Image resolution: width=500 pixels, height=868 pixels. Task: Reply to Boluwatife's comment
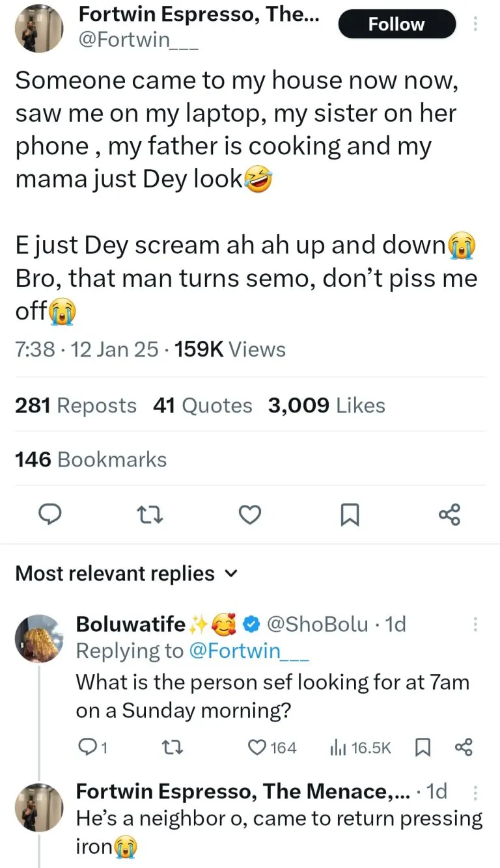pyautogui.click(x=86, y=748)
